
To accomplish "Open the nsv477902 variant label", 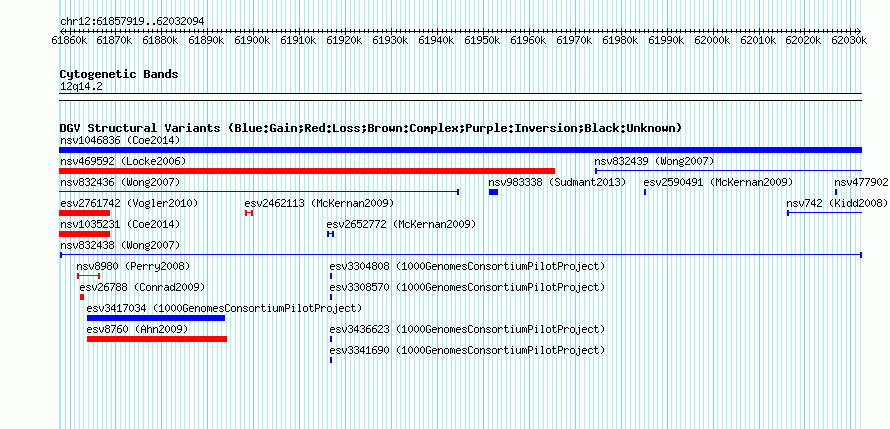I will pyautogui.click(x=860, y=182).
